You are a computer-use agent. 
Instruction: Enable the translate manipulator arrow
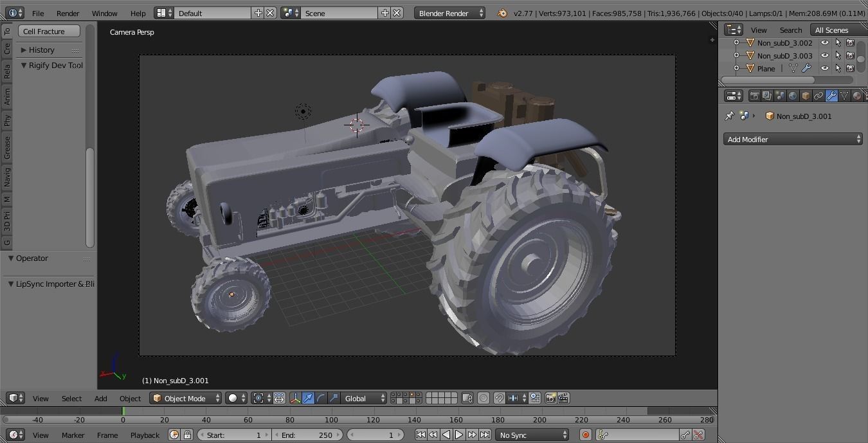[x=308, y=398]
